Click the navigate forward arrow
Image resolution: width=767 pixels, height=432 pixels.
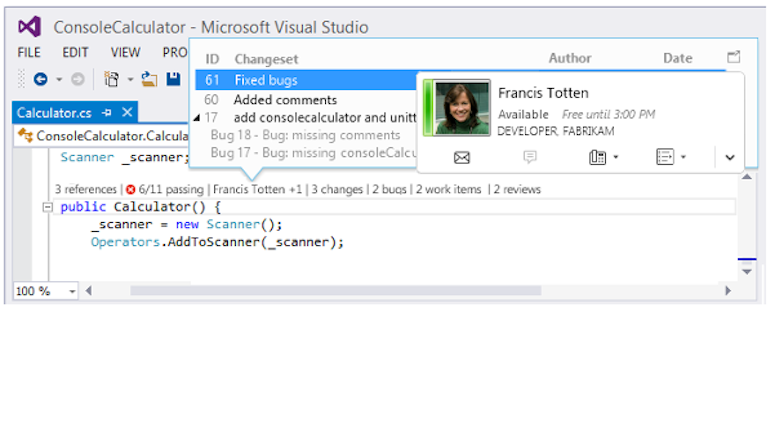(x=77, y=79)
